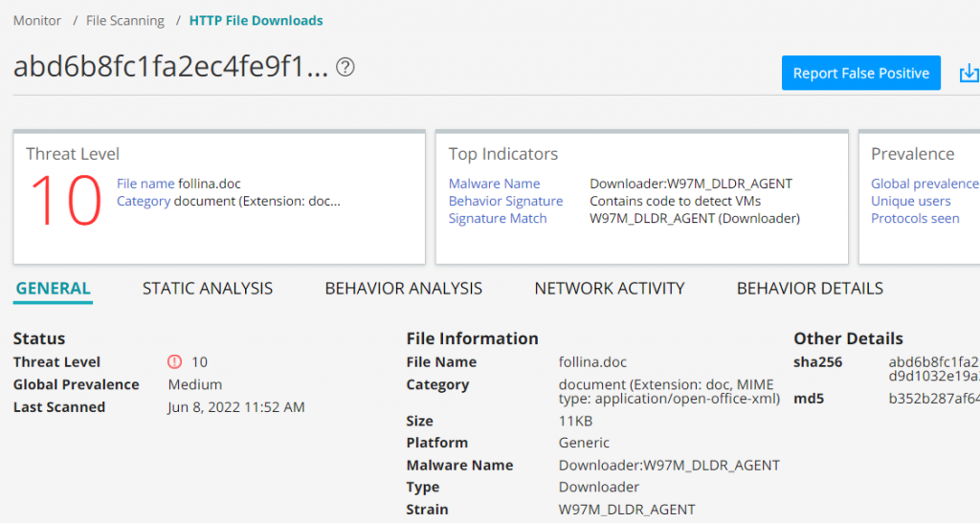
Task: Open the Behavior Signature indicator link
Action: pos(505,201)
